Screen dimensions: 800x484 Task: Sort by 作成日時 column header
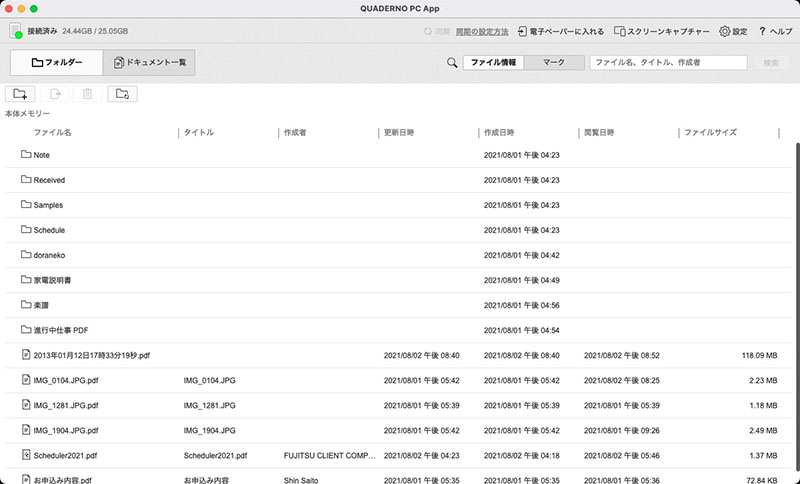(499, 133)
